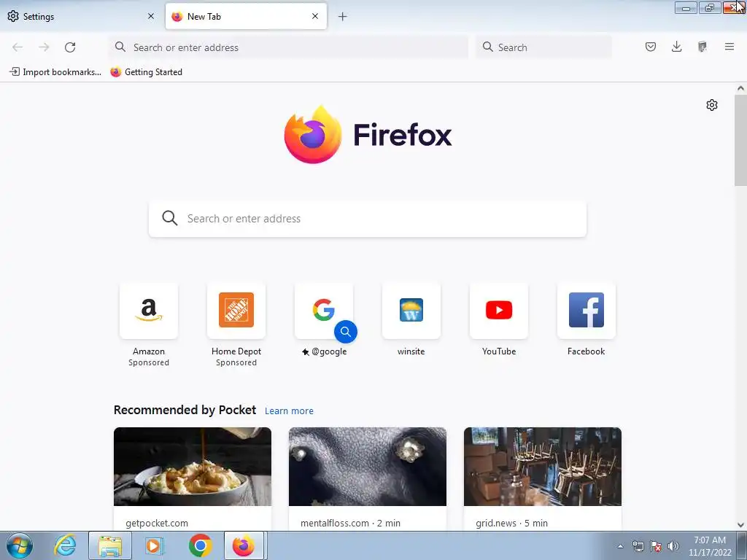This screenshot has height=560, width=747.
Task: Click the Action Center flag icon
Action: coord(656,547)
